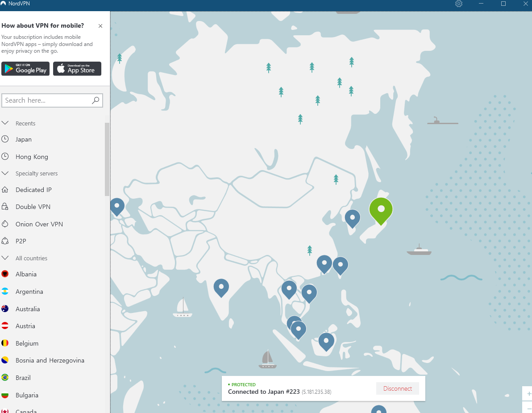Open the NordVPN settings gear
Screen dimensions: 532x413
click(x=459, y=4)
